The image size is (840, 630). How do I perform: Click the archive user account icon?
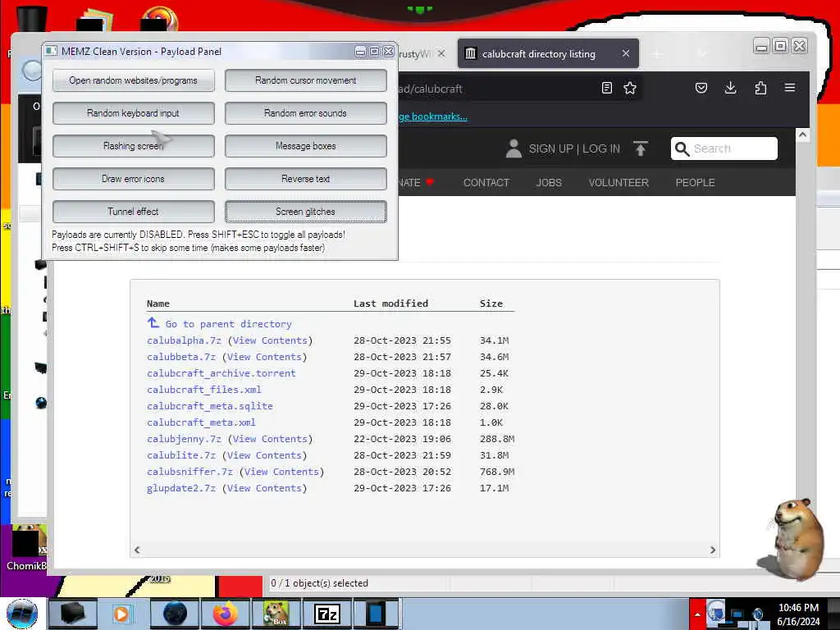pos(514,148)
